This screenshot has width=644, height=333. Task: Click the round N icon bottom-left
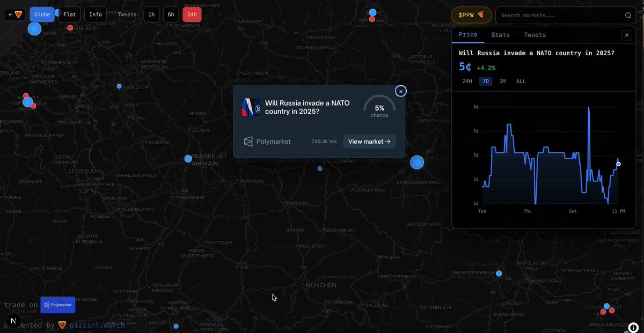click(13, 321)
